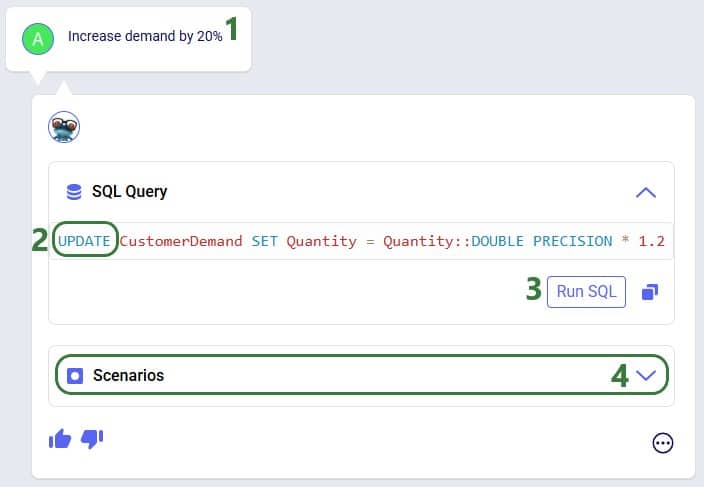This screenshot has height=487, width=704.
Task: Click the SQL Query section title
Action: pos(129,192)
